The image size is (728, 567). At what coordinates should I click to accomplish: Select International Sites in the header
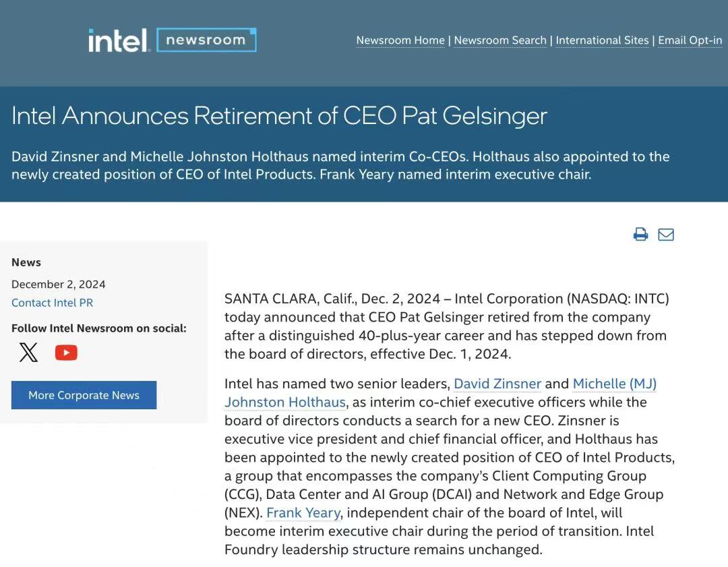click(x=602, y=40)
